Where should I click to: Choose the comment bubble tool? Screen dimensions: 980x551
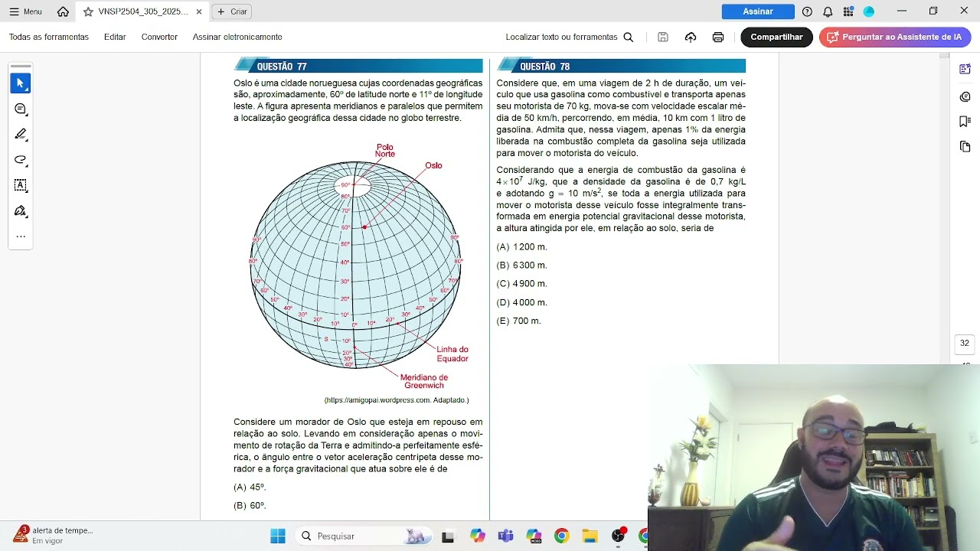point(21,109)
